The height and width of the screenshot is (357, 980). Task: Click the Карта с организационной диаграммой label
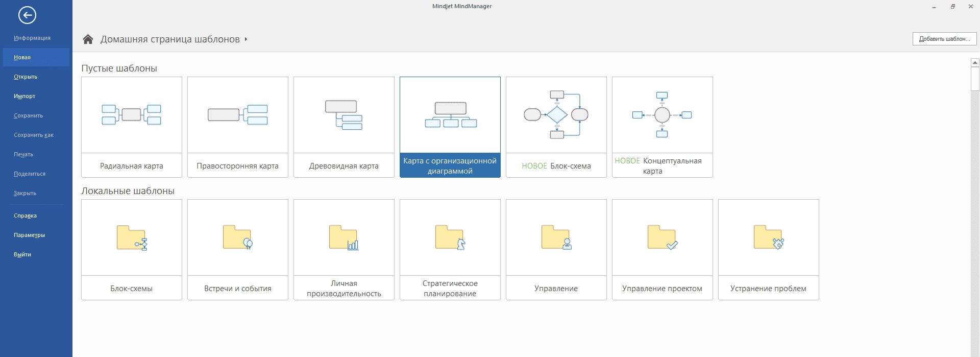click(450, 166)
